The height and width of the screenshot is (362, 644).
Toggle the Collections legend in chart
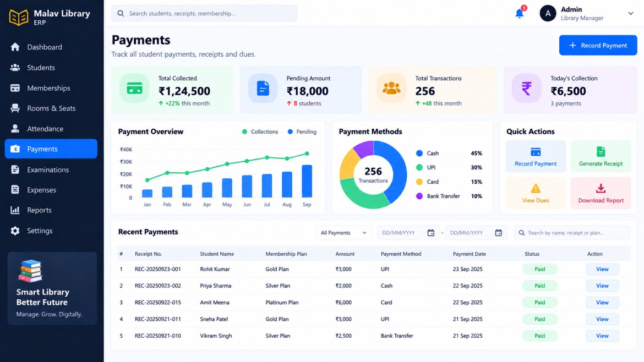click(x=260, y=131)
